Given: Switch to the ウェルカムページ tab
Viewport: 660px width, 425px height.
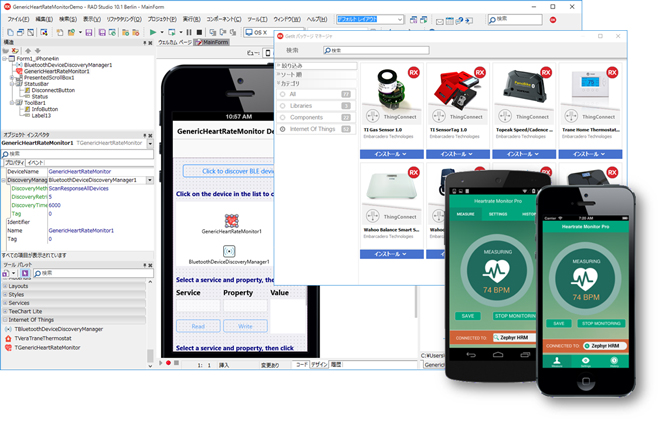Looking at the screenshot, I should click(x=175, y=42).
